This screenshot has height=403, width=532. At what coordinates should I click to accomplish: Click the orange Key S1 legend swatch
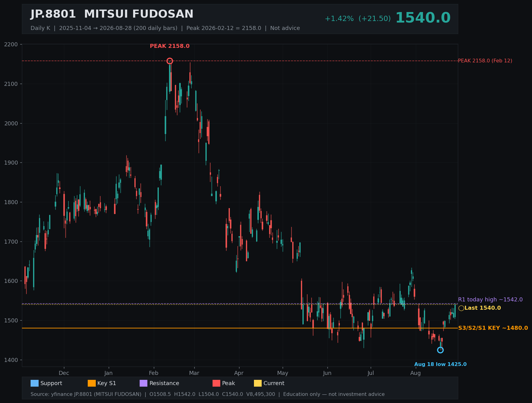pos(92,383)
